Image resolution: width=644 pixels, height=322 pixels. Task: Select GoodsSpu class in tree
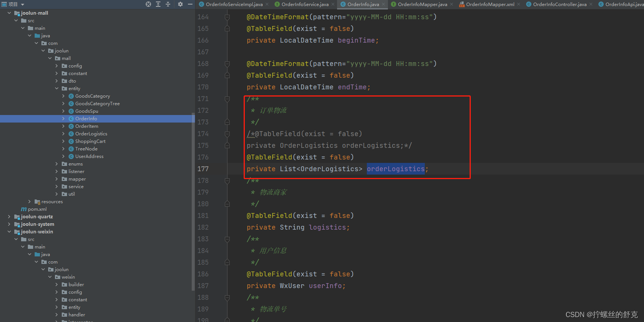(x=87, y=111)
